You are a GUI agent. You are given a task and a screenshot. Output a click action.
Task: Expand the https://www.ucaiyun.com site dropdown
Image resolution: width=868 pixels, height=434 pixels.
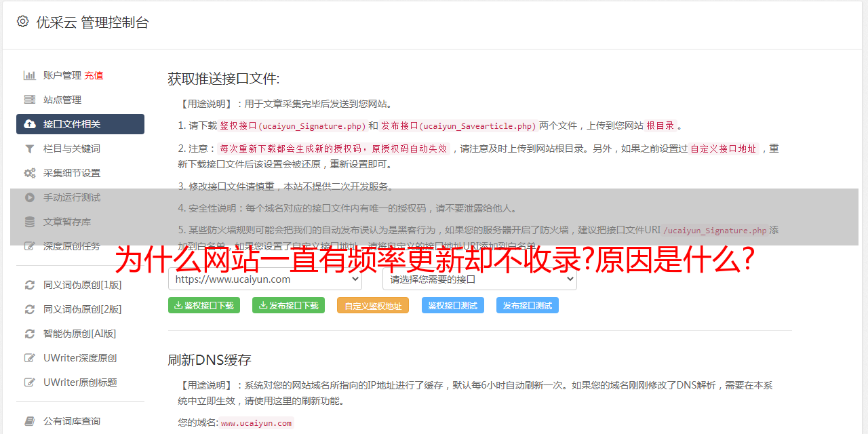click(264, 279)
